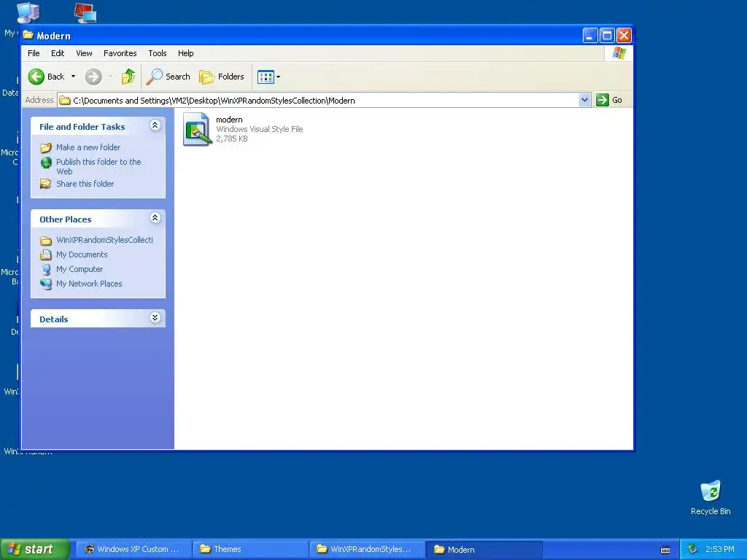Collapse the Other Places panel
This screenshot has width=747, height=560.
pos(155,218)
